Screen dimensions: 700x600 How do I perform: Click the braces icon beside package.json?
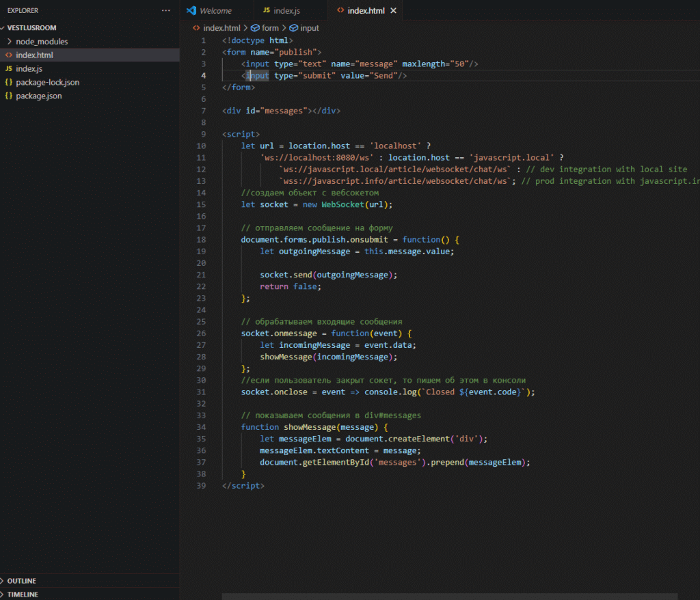click(x=9, y=96)
